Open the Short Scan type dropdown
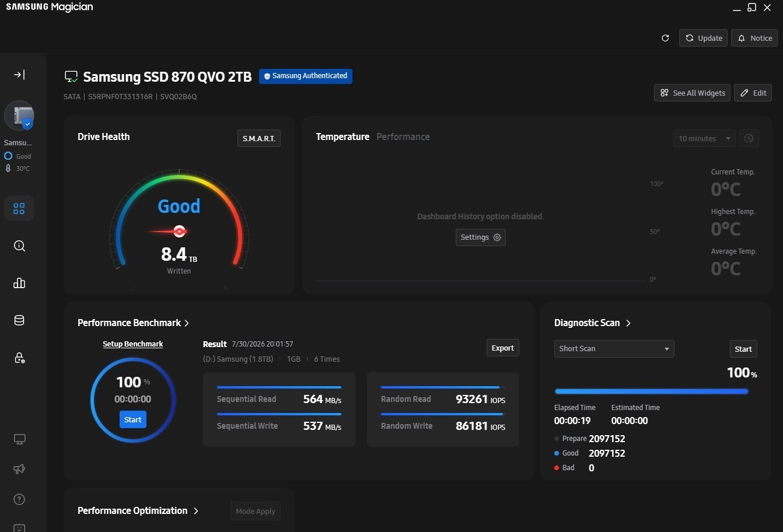 614,348
